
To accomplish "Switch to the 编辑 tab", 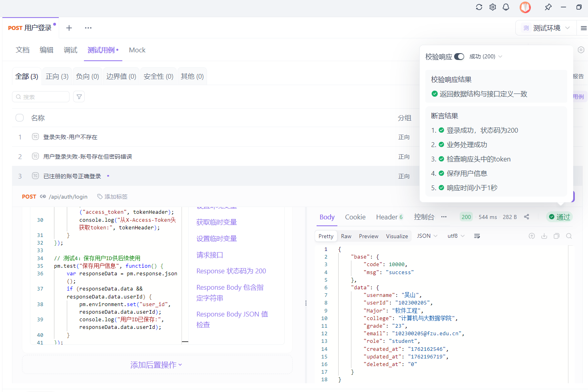I will click(x=46, y=50).
